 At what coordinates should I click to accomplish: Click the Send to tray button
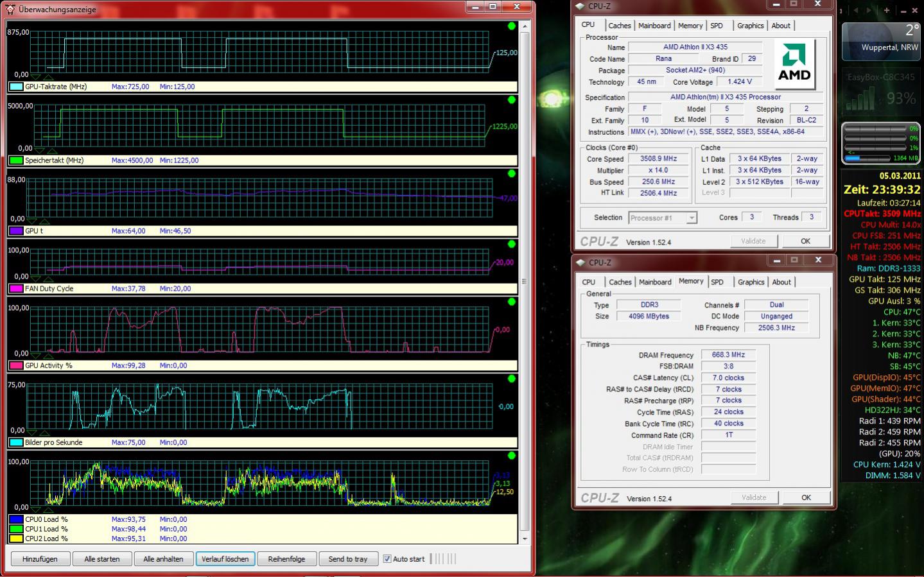click(348, 559)
